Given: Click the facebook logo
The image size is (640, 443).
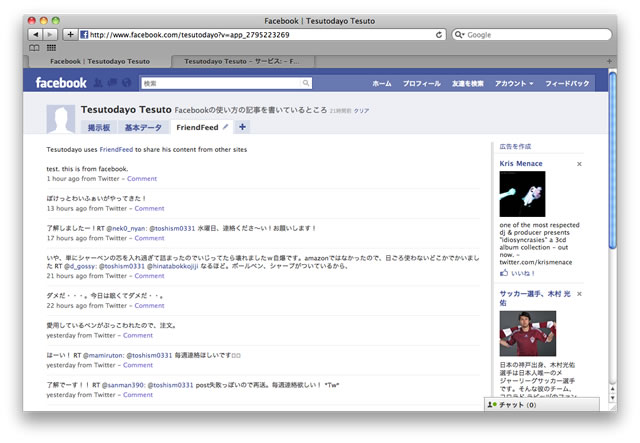Looking at the screenshot, I should [61, 83].
